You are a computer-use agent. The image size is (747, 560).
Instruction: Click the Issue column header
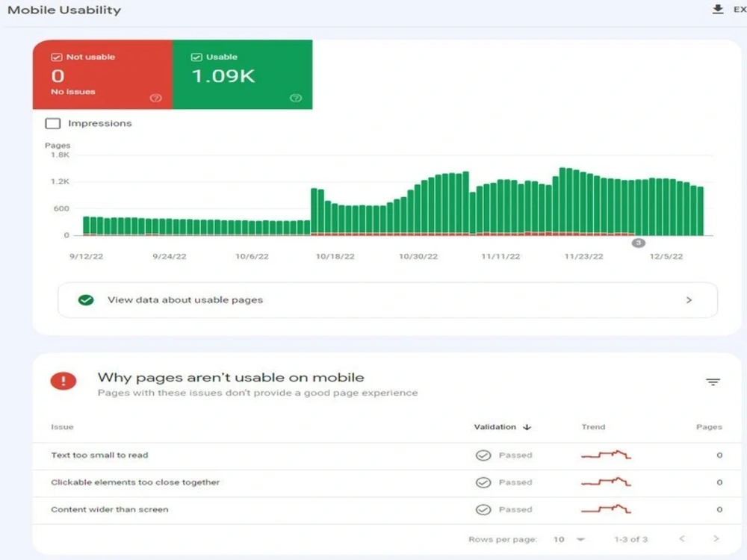[63, 427]
